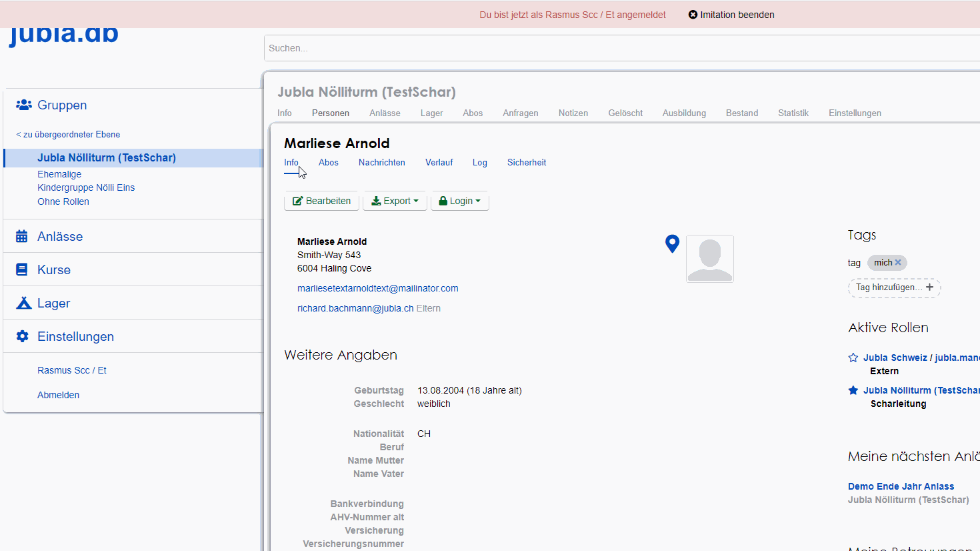
Task: Open the group Info tab
Action: coord(285,113)
